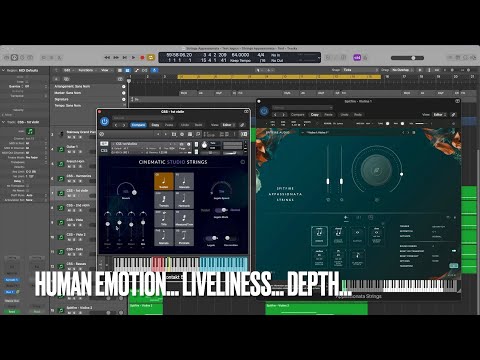Click the CSS Cello track icon

pos(61,252)
